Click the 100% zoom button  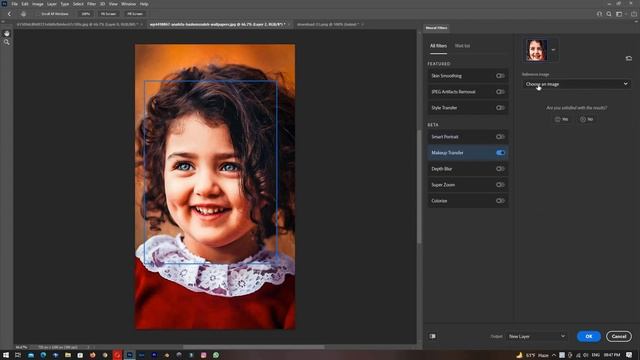[x=85, y=14]
